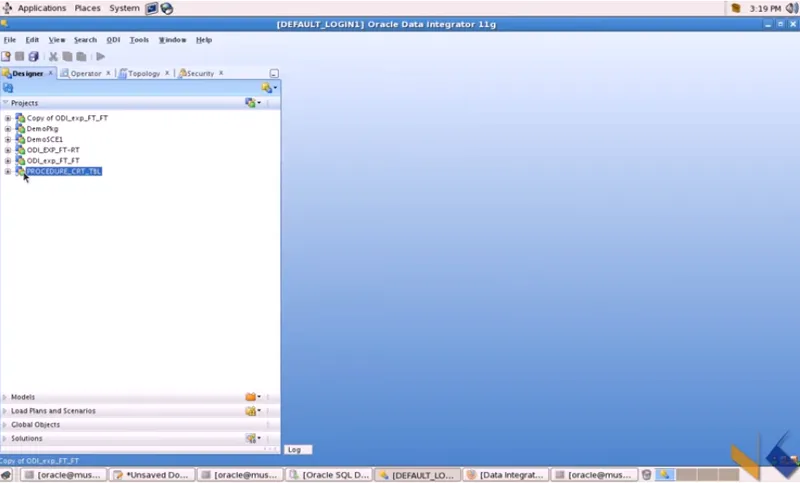
Task: Select the DemoPkg project
Action: [42, 129]
